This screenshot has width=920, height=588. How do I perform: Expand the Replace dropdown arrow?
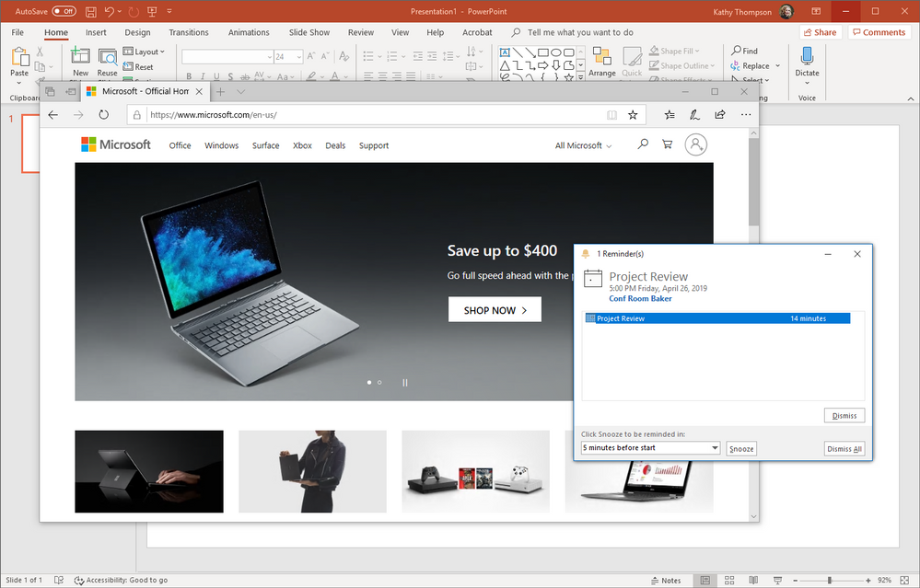[x=777, y=65]
